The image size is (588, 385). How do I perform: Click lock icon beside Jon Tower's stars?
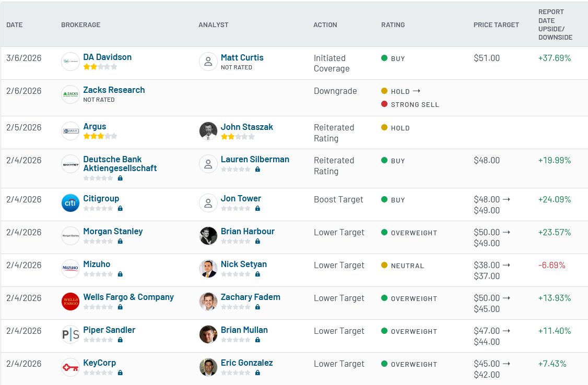tap(257, 208)
